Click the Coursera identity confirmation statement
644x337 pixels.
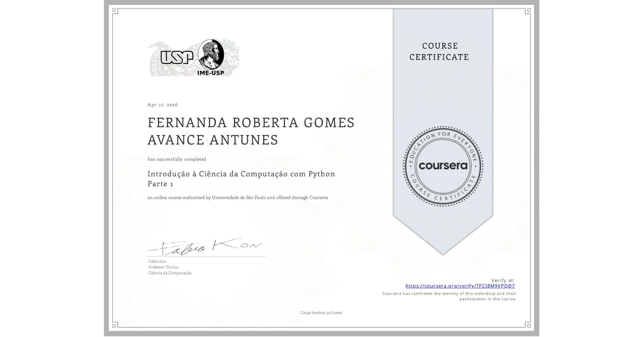pyautogui.click(x=449, y=296)
